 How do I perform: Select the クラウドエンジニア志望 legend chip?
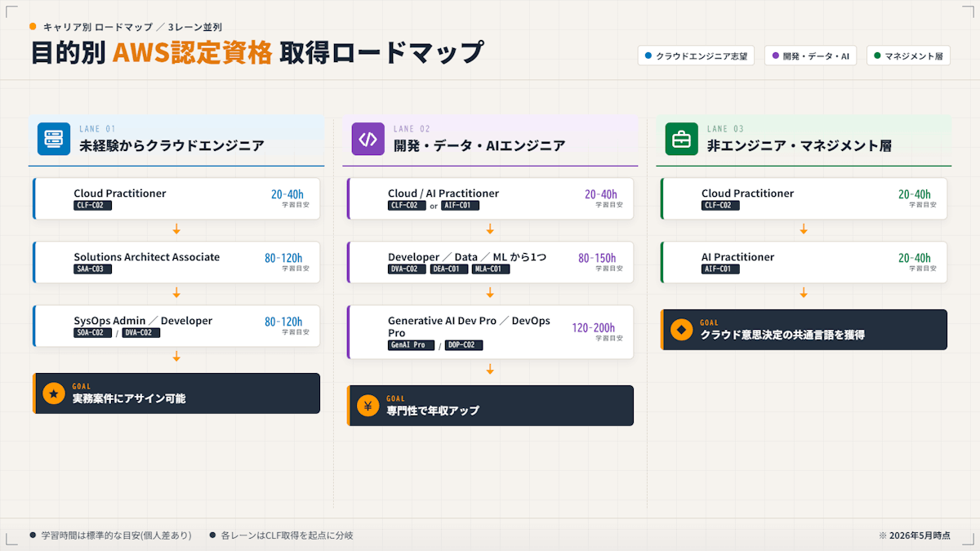pyautogui.click(x=696, y=56)
